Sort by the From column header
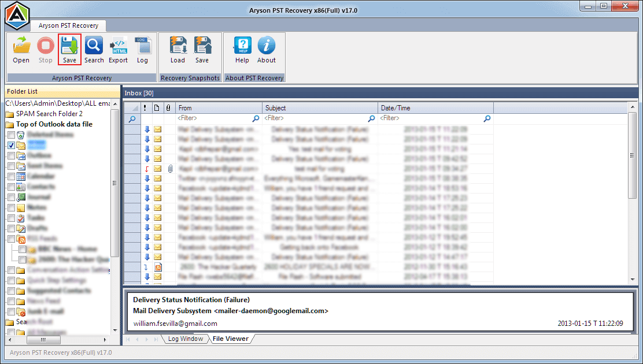This screenshot has height=364, width=643. click(219, 108)
